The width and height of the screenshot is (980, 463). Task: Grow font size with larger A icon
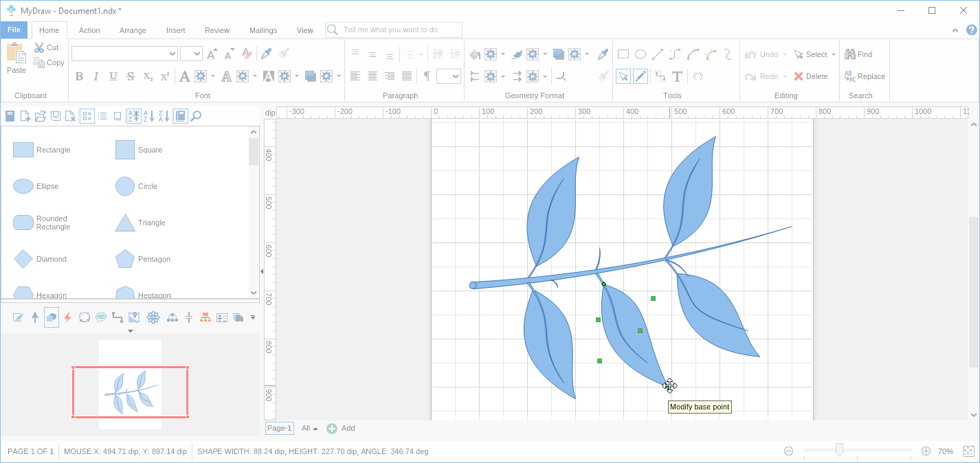[x=212, y=54]
